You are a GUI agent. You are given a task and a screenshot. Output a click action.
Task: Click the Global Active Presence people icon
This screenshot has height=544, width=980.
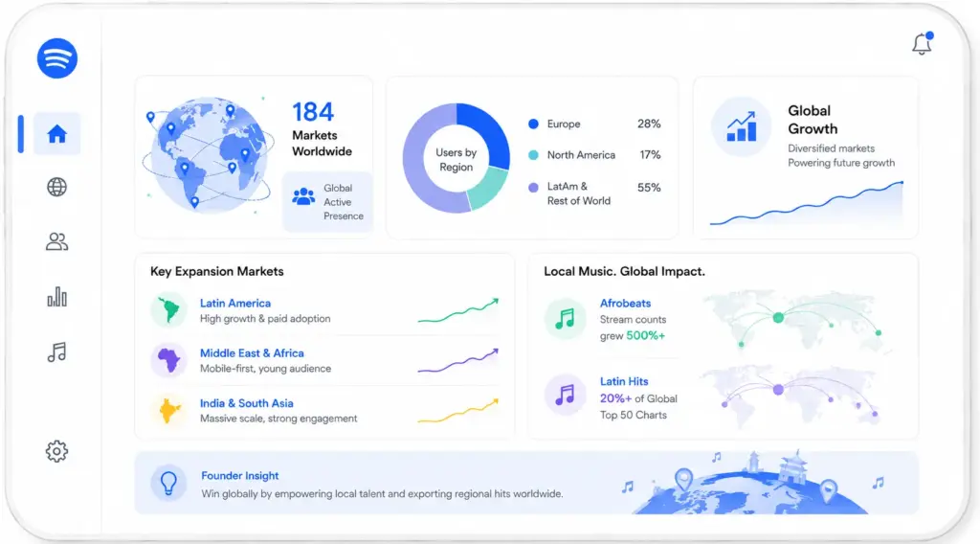tap(303, 197)
